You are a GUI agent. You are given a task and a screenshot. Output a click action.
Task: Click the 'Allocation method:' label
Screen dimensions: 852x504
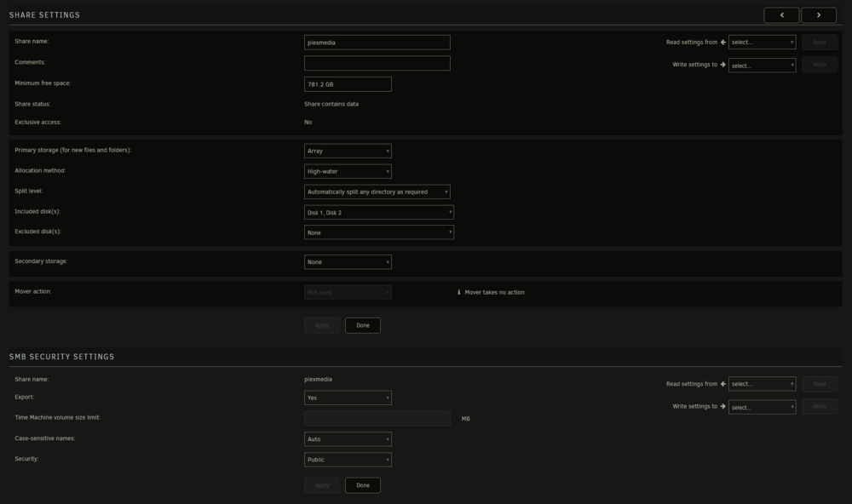click(40, 170)
